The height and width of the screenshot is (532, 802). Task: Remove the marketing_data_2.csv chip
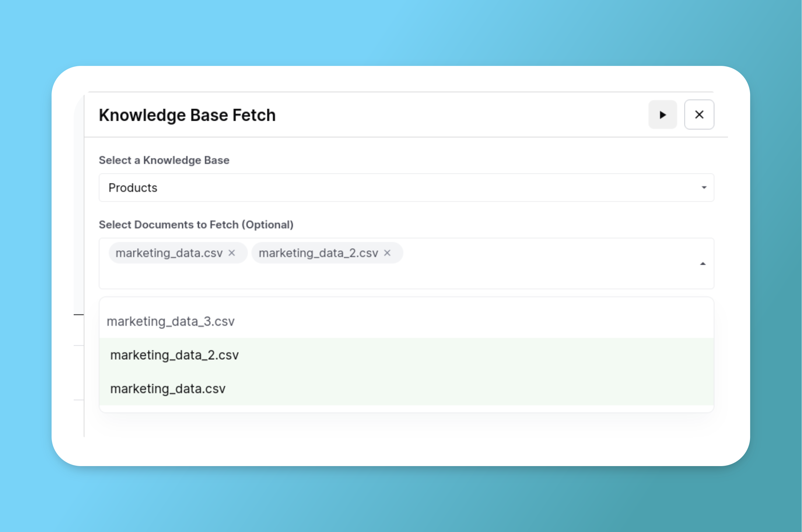coord(387,253)
